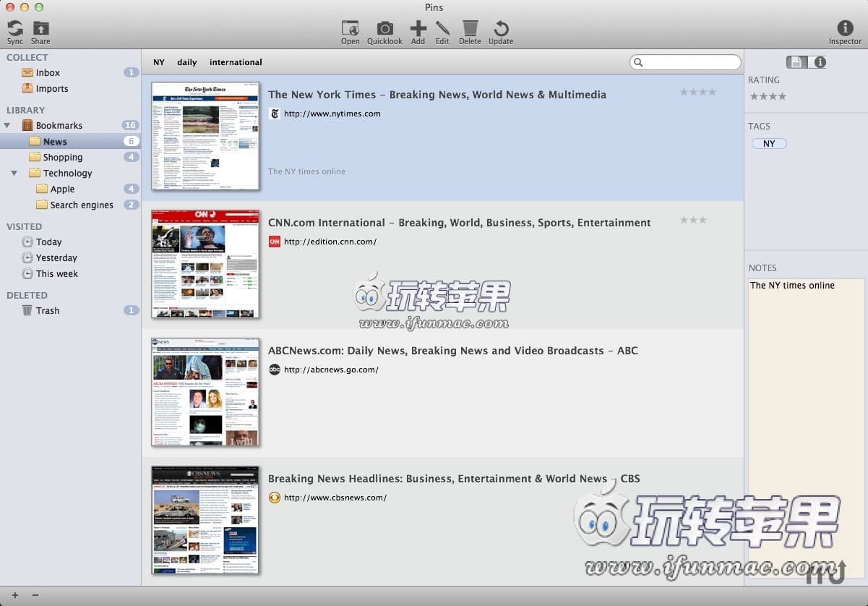The width and height of the screenshot is (868, 606).
Task: Click the http://edition.cnn.com/ URL
Action: (x=330, y=242)
